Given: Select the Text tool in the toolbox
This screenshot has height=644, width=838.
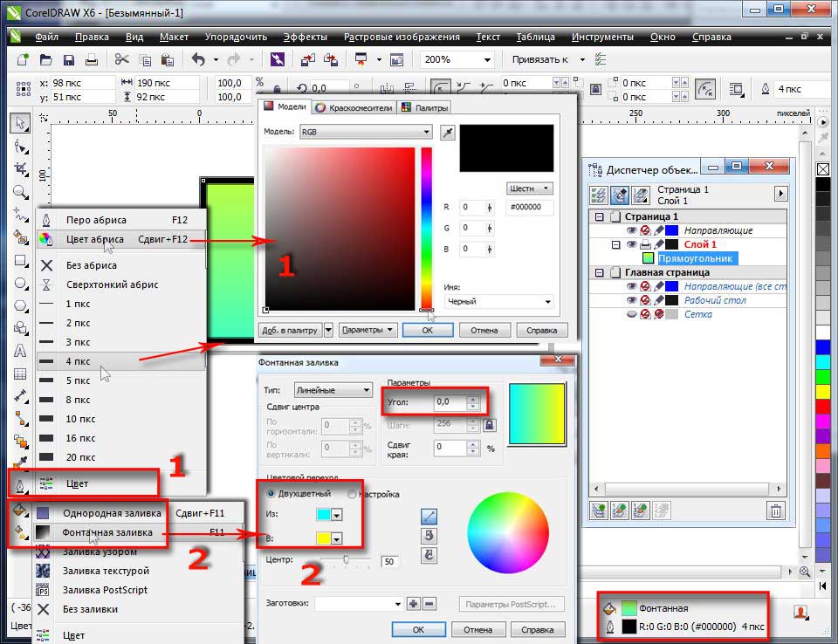Looking at the screenshot, I should pyautogui.click(x=21, y=351).
